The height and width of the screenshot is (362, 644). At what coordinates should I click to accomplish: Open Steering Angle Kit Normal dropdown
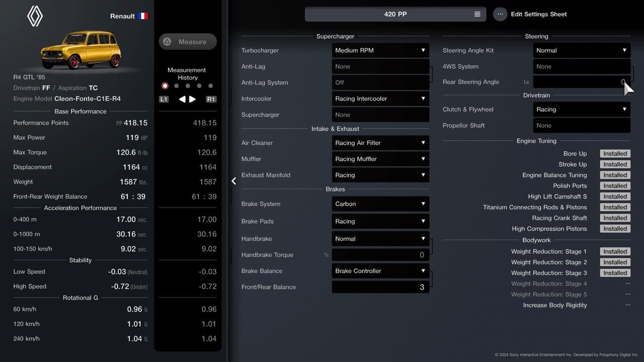(x=582, y=50)
